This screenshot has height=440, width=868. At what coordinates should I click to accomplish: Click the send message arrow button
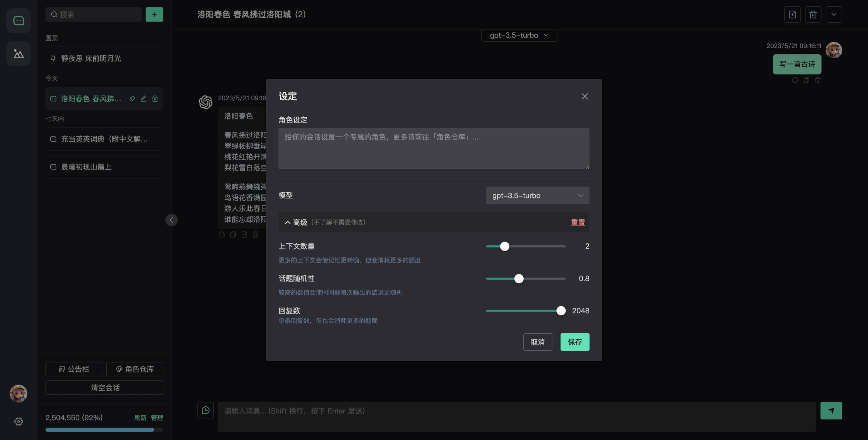pos(831,410)
